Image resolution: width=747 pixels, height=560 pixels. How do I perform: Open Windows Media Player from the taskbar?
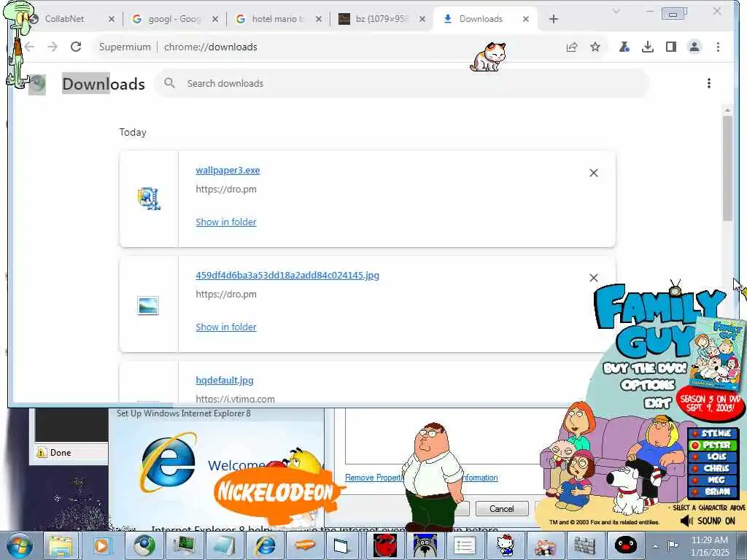[x=101, y=545]
